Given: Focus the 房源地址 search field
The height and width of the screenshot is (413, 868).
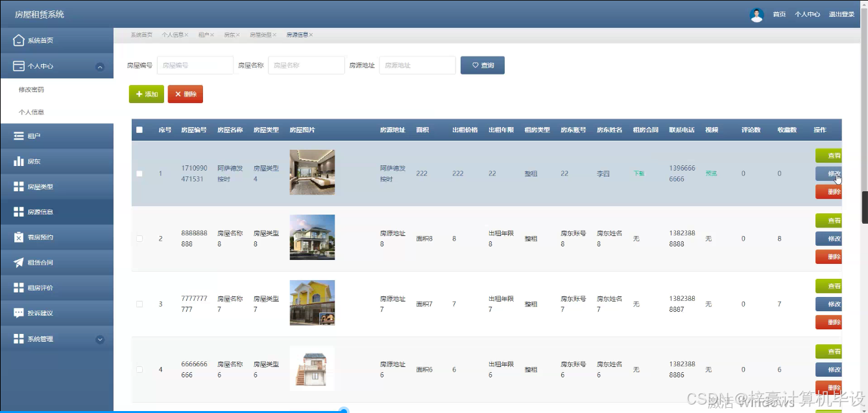Looking at the screenshot, I should coord(417,65).
